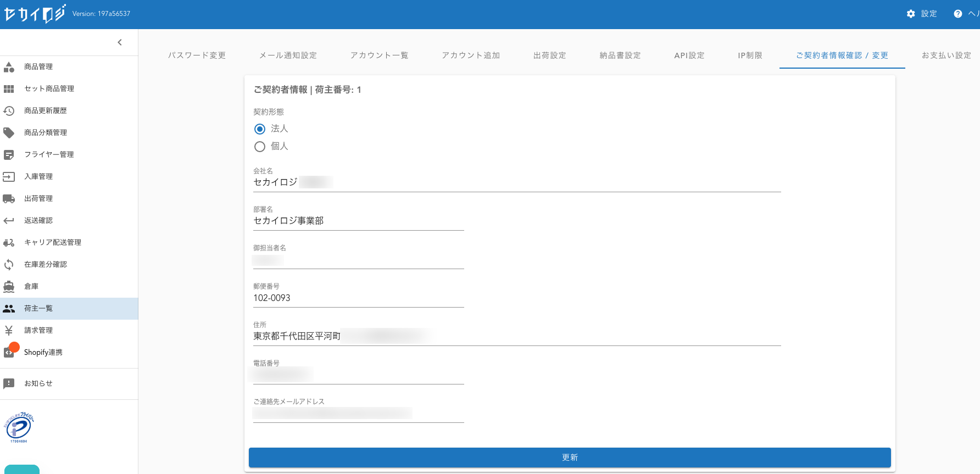
Task: Go to the IP制限 tab
Action: click(750, 55)
